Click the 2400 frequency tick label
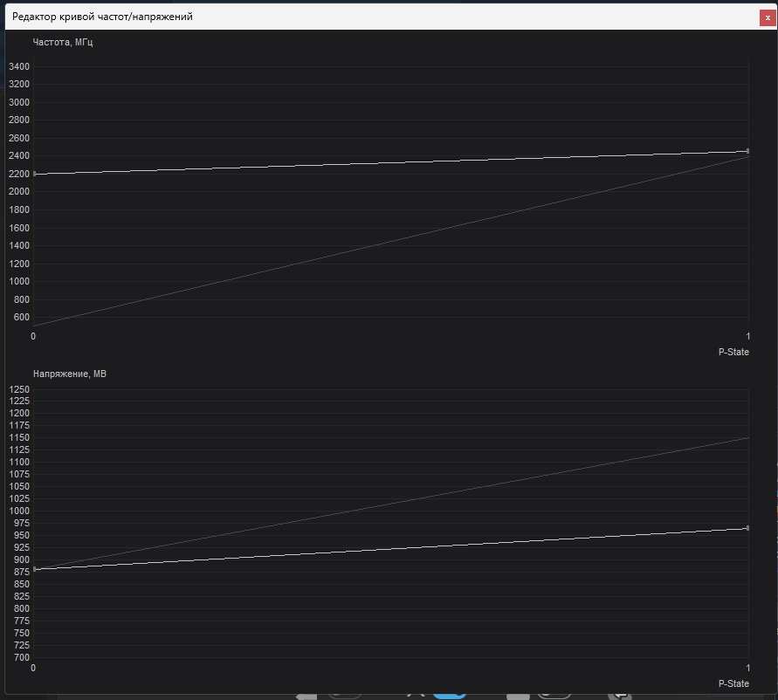Image resolution: width=778 pixels, height=700 pixels. (x=19, y=155)
